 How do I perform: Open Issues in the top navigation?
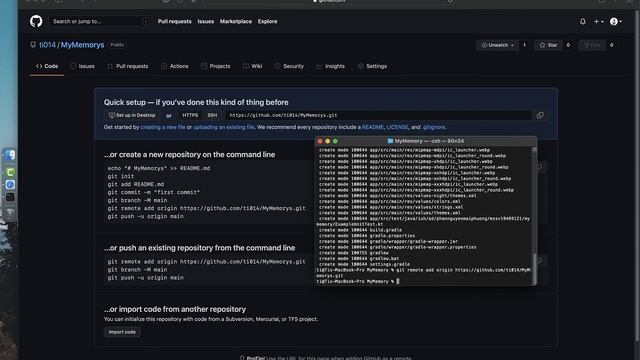(205, 21)
